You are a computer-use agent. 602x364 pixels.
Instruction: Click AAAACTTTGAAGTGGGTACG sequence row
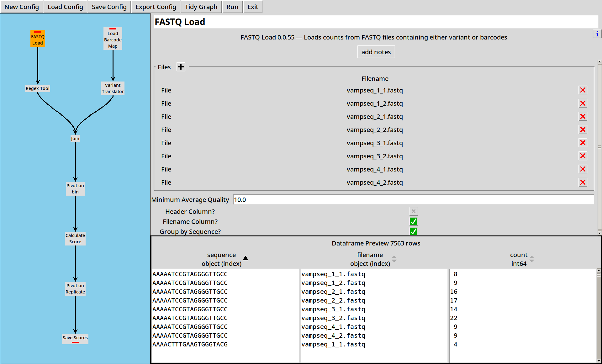pyautogui.click(x=190, y=344)
